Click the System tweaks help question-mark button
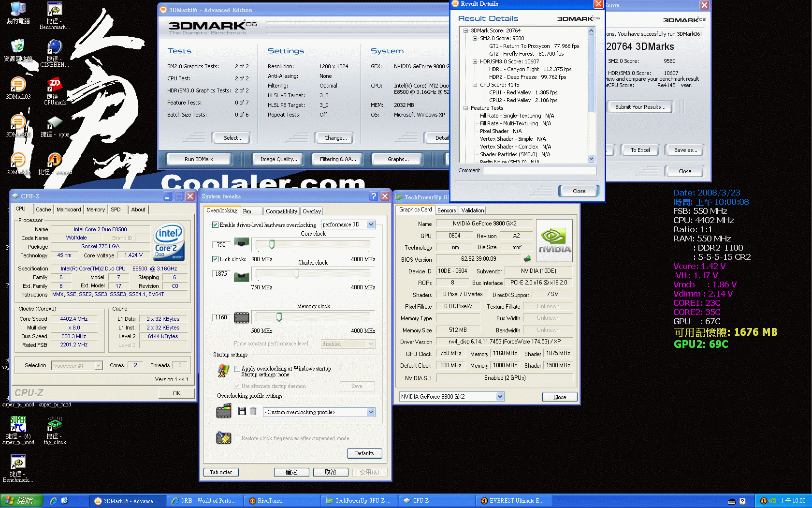 [374, 196]
